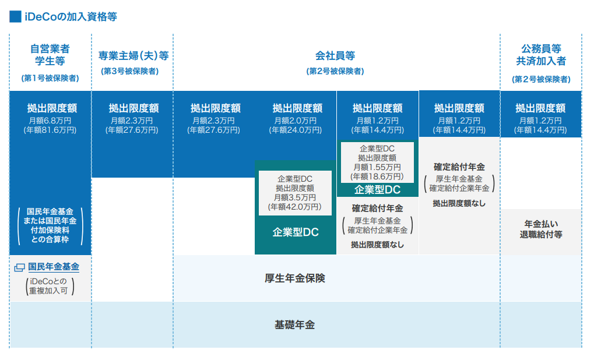
Task: Click the large 企業型DC label below 月額3.5万円
Action: tap(296, 232)
